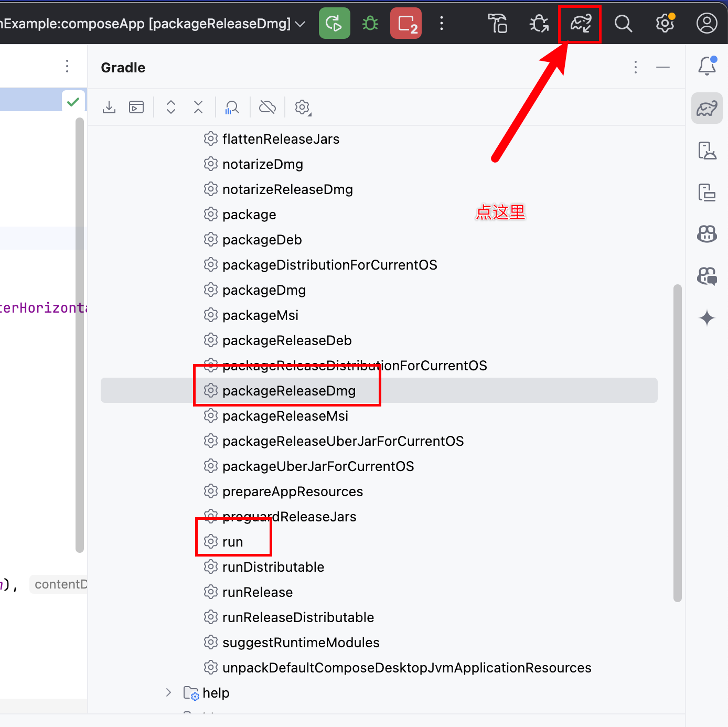This screenshot has height=727, width=728.
Task: Click Download Sources in Gradle toolbar
Action: [109, 107]
